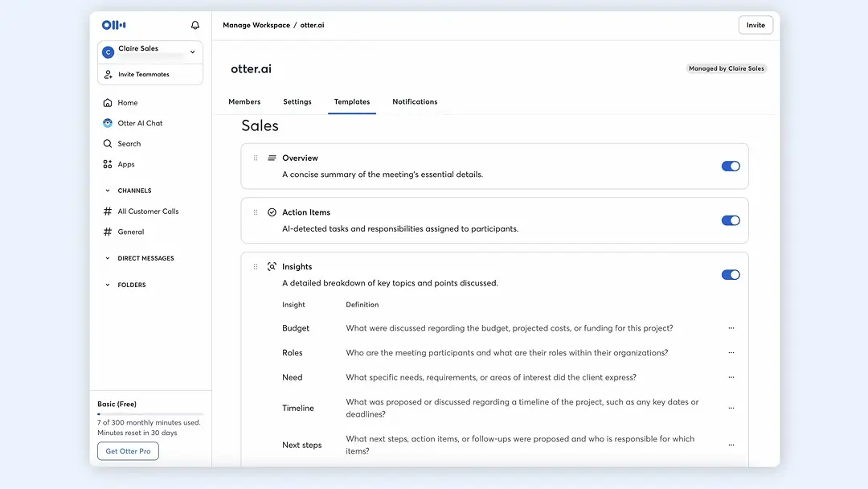This screenshot has width=868, height=489.
Task: Collapse the Direct Messages section chevron
Action: pos(108,258)
